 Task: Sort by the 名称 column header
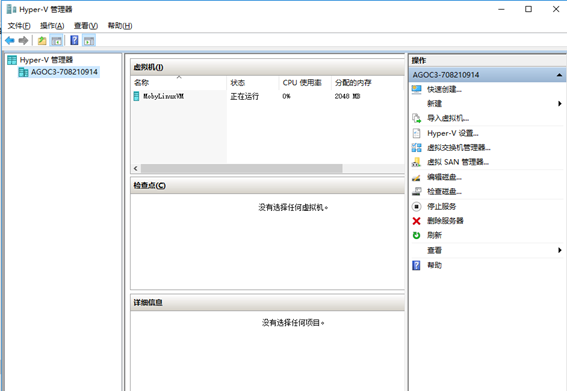pos(179,83)
